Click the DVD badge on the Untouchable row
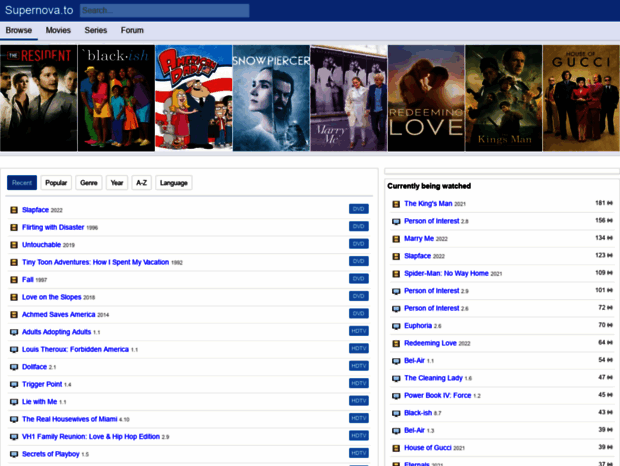Image resolution: width=620 pixels, height=466 pixels. click(x=359, y=244)
